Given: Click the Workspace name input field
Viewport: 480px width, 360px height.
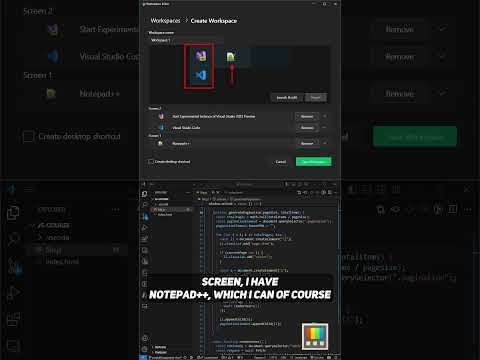Looking at the screenshot, I should coord(186,40).
